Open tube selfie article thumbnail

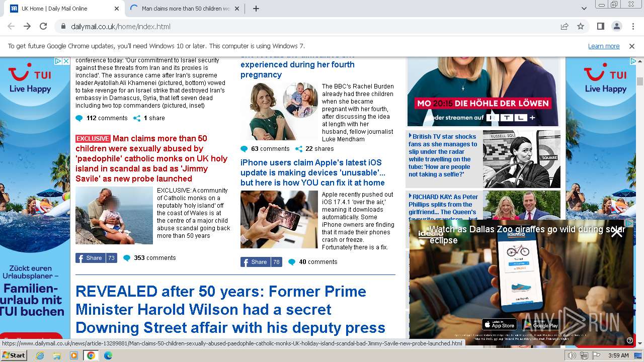tap(522, 159)
